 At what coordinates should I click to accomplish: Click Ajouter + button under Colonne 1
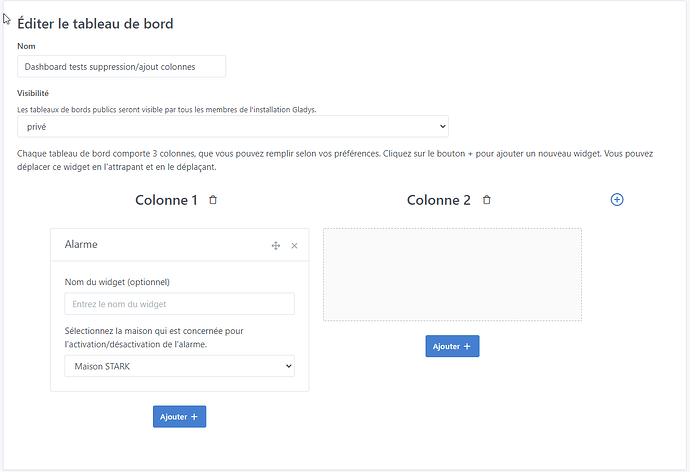point(180,416)
